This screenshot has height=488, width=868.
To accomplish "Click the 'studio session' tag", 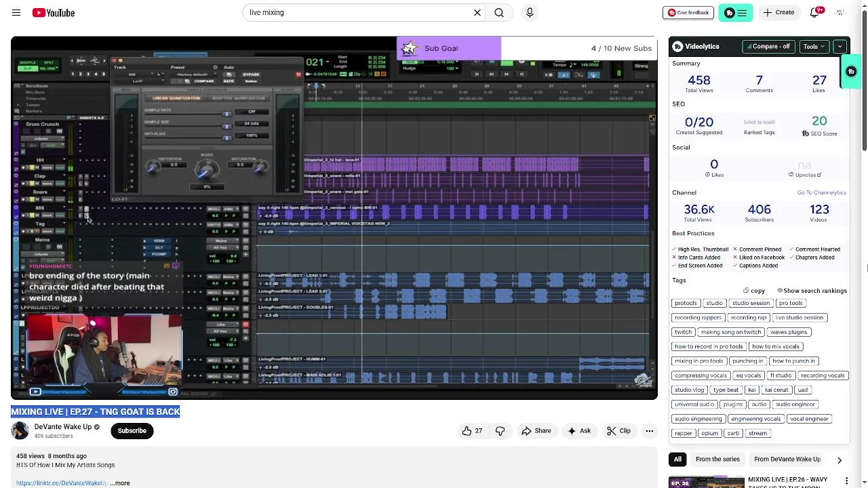I will 751,304.
